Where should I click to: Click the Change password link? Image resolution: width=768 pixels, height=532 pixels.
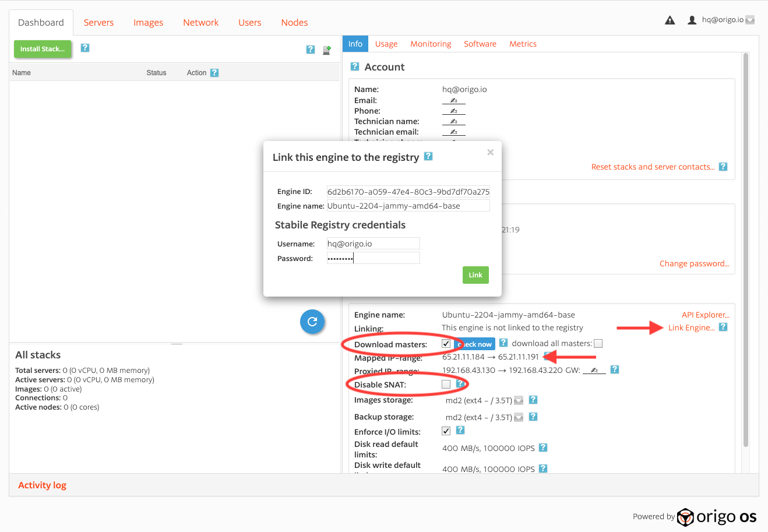694,263
